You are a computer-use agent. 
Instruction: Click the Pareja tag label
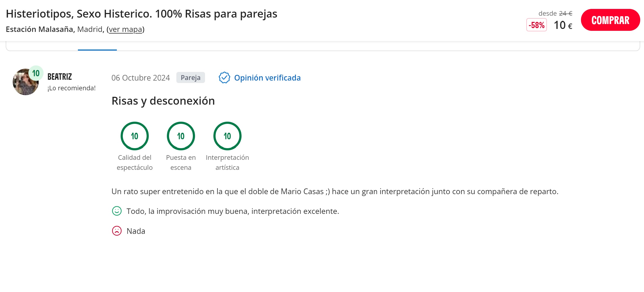[x=191, y=78]
